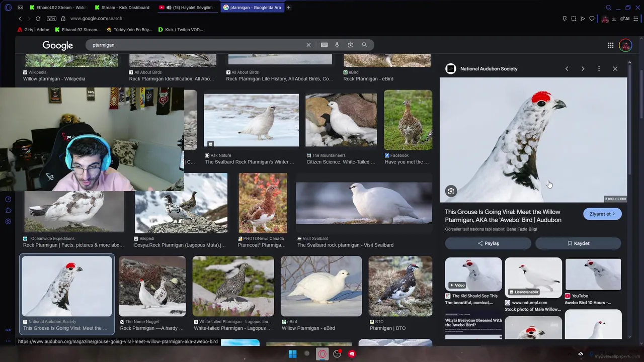Reload the page with the refresh icon
This screenshot has height=362, width=644.
(38, 19)
